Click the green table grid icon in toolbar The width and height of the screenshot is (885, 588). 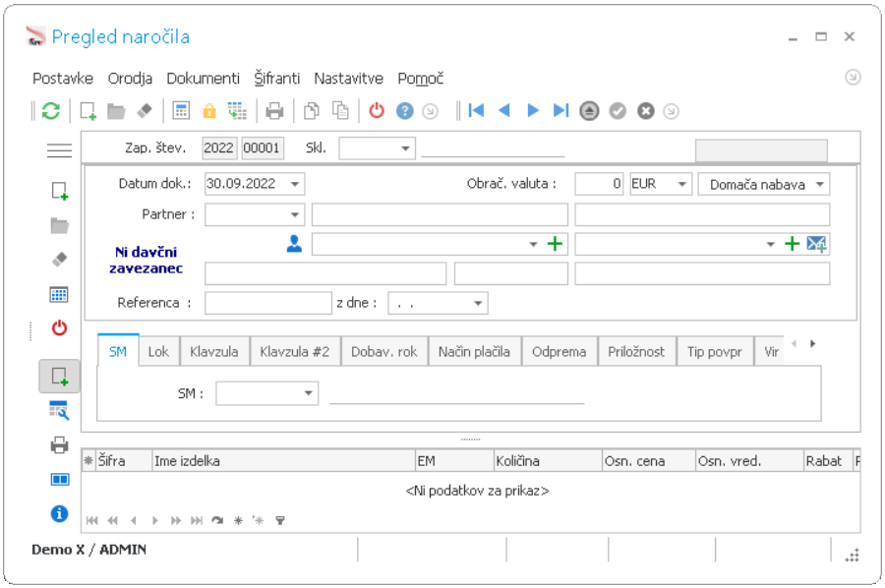237,111
